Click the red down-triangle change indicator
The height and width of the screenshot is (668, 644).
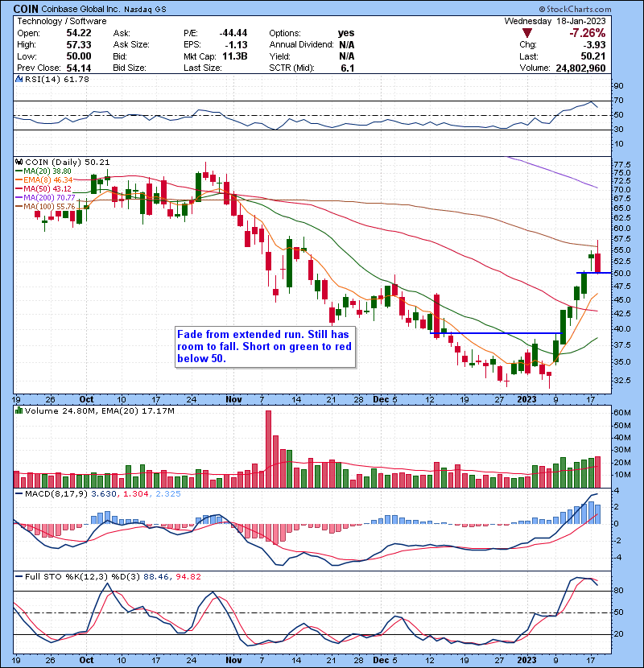526,33
